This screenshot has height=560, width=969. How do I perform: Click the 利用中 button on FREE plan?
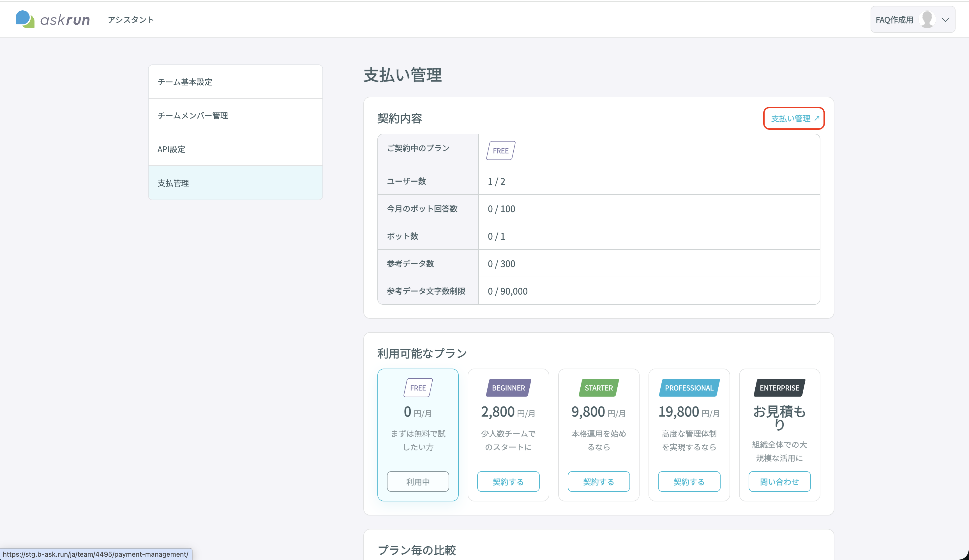pos(418,482)
